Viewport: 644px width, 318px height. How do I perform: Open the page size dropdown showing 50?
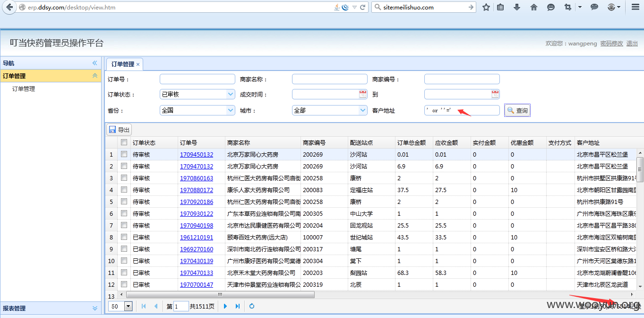coord(128,306)
